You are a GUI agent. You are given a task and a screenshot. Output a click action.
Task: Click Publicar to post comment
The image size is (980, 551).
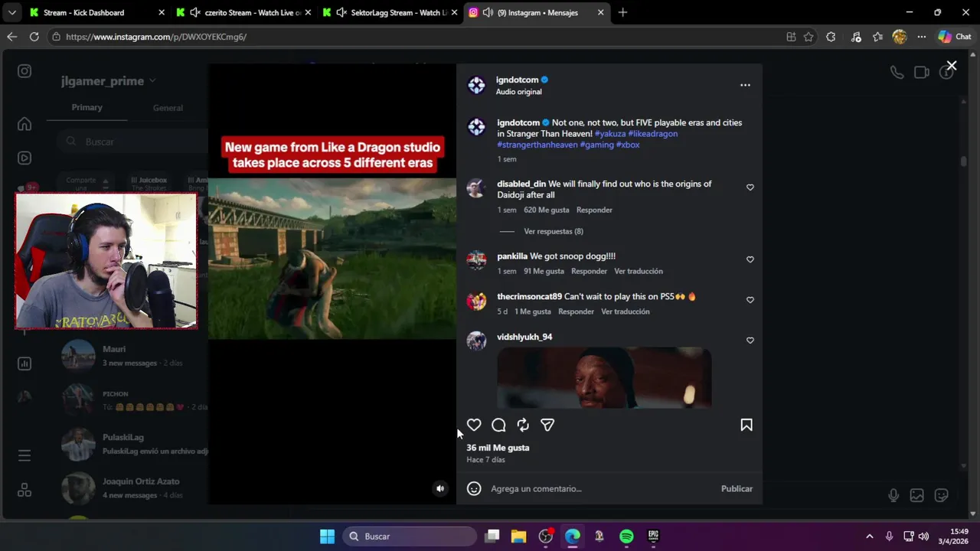point(737,488)
